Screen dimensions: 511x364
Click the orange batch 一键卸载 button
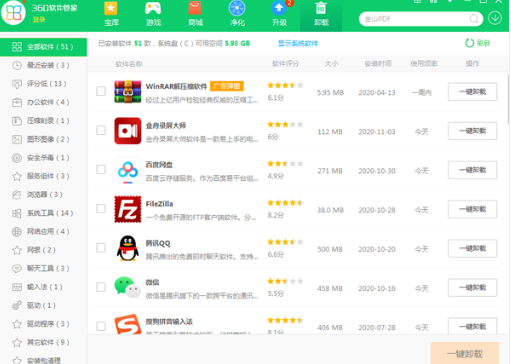465,353
